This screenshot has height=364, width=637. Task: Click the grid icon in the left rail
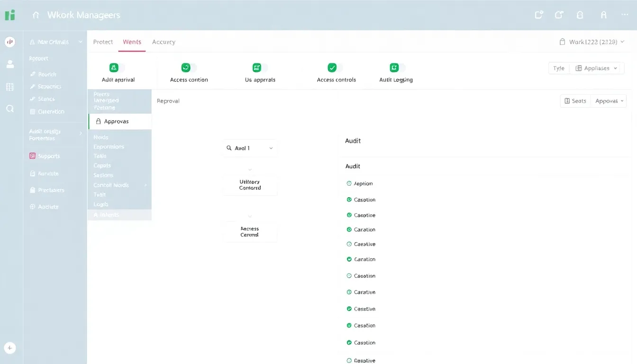(9, 86)
